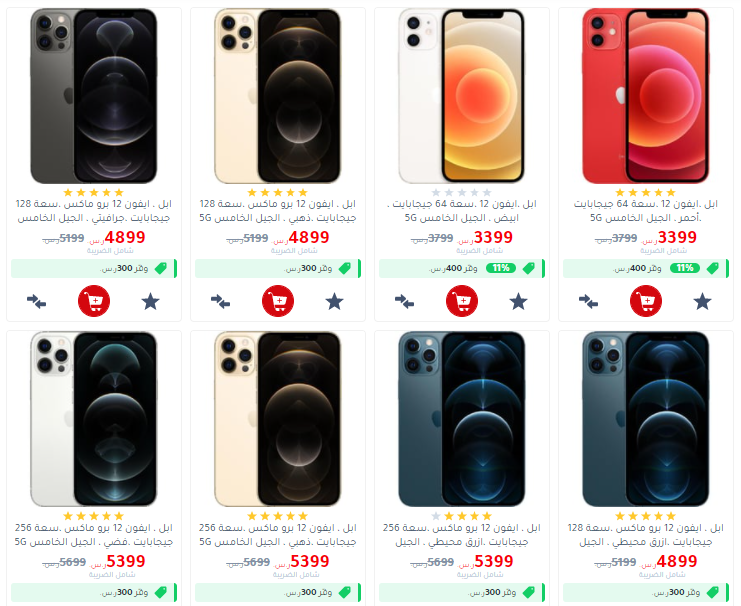741x606 pixels.
Task: Click star rating of silver iPhone 12 Pro Max
Action: click(x=94, y=516)
